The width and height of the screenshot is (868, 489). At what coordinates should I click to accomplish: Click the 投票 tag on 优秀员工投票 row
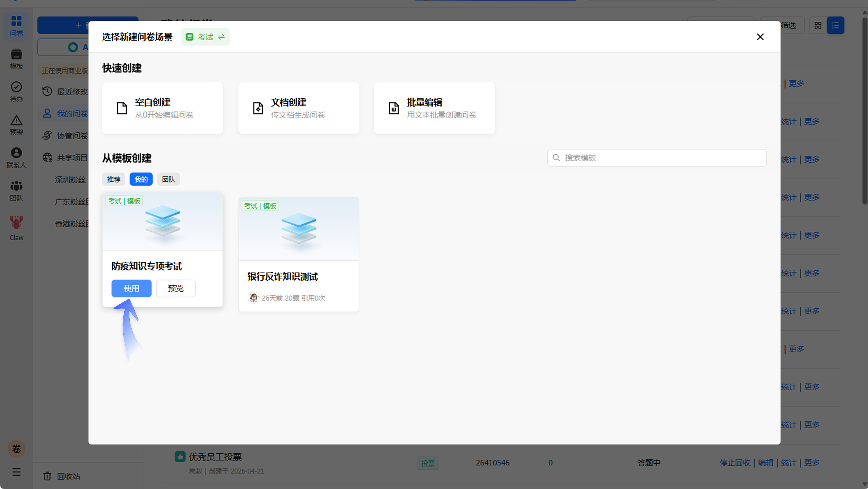(428, 463)
